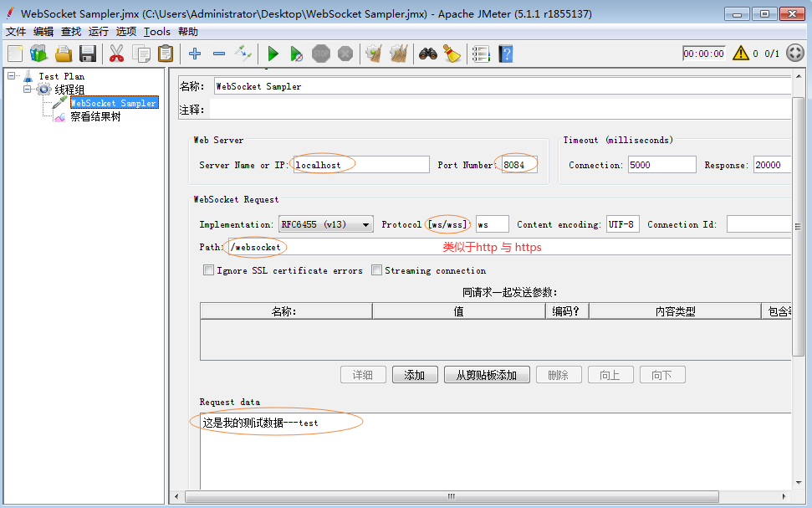Click Start no pauses icon

tap(297, 54)
